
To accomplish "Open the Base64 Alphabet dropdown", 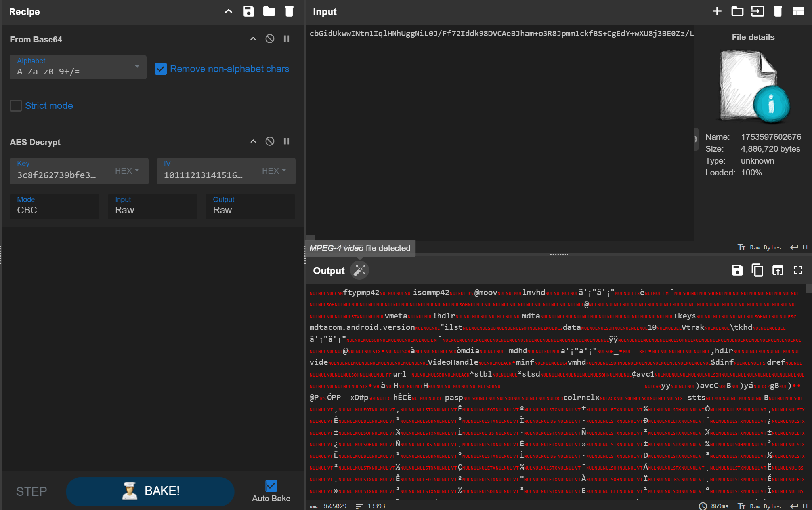I will 78,67.
